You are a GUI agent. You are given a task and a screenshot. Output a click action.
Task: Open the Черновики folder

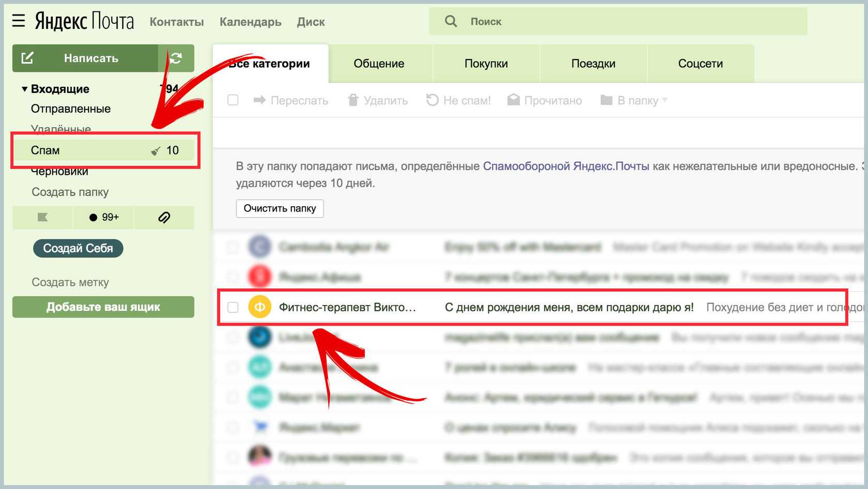[59, 171]
